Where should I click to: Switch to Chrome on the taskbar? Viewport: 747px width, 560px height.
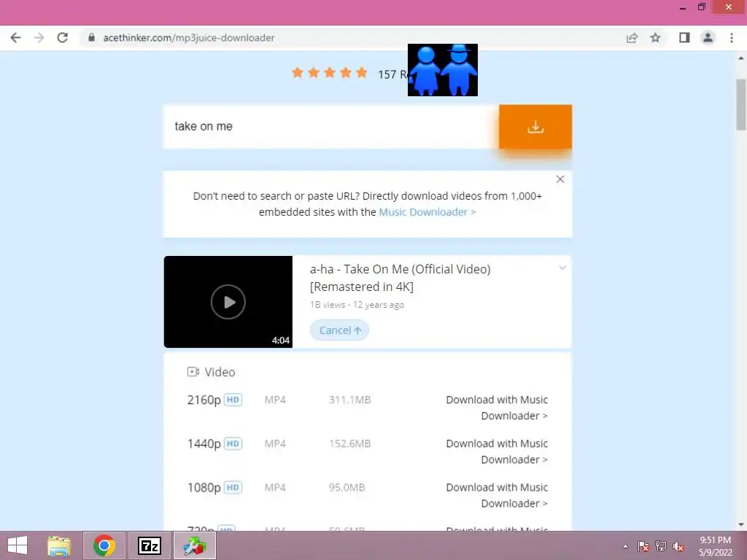pyautogui.click(x=104, y=545)
